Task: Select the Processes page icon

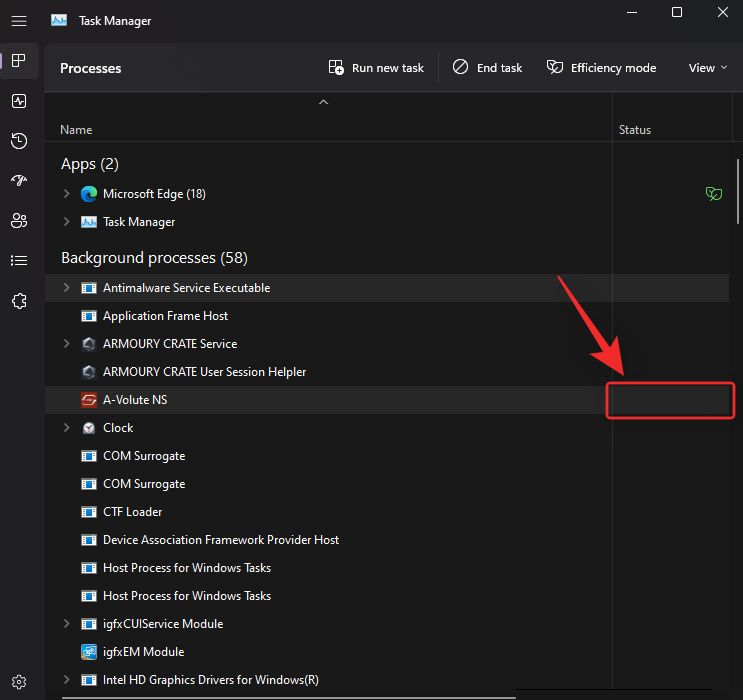Action: 19,61
